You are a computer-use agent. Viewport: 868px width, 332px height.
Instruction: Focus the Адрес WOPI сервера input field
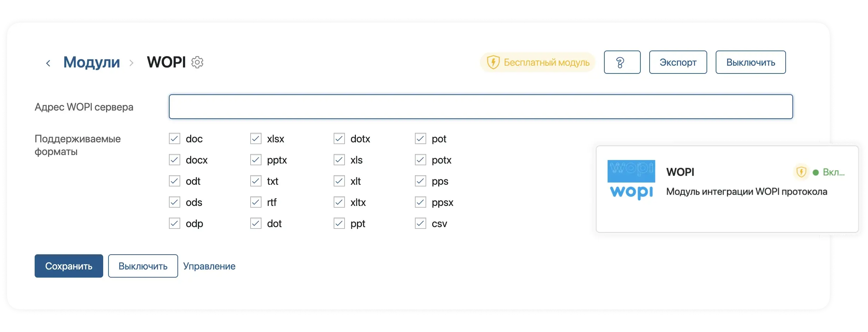[x=481, y=107]
